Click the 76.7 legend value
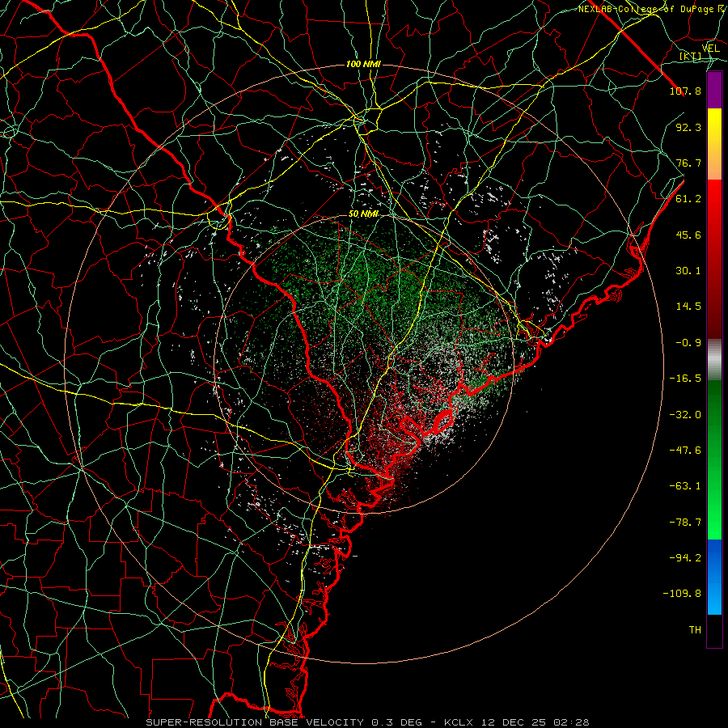The width and height of the screenshot is (728, 728). click(x=688, y=163)
